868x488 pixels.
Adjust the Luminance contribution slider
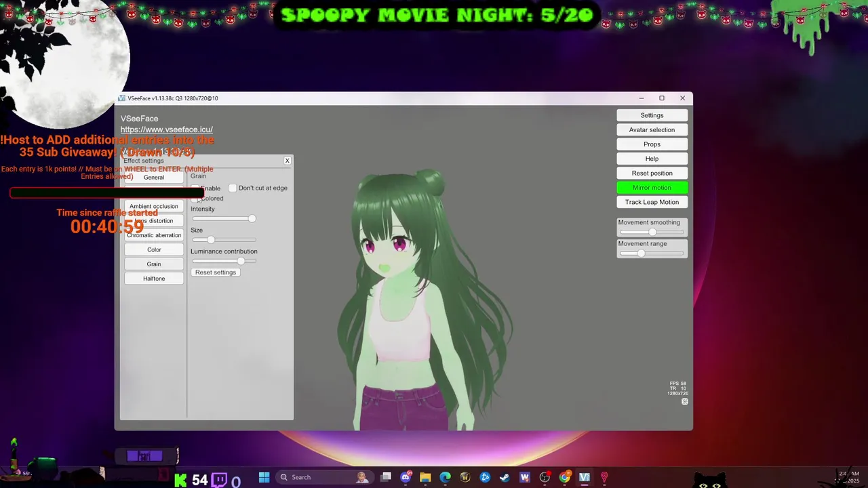pyautogui.click(x=224, y=261)
